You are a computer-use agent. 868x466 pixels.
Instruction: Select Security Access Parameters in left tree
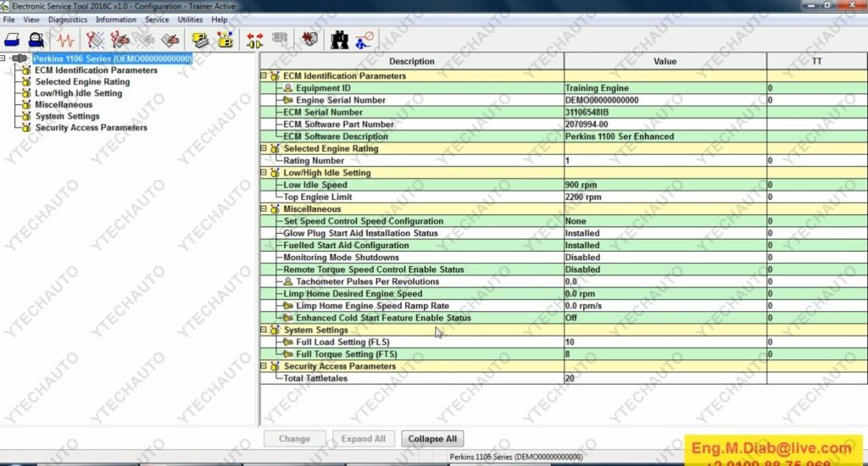[91, 128]
